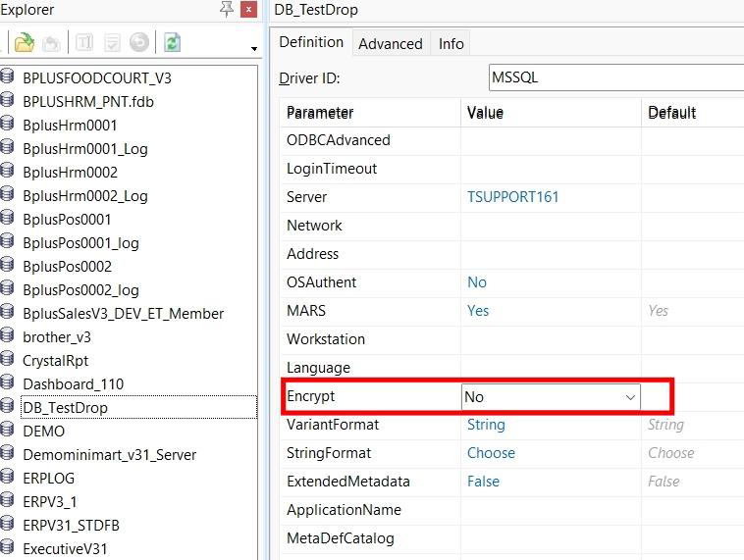Click the database icon beside CrystalRpt
The width and height of the screenshot is (744, 560).
click(x=7, y=360)
